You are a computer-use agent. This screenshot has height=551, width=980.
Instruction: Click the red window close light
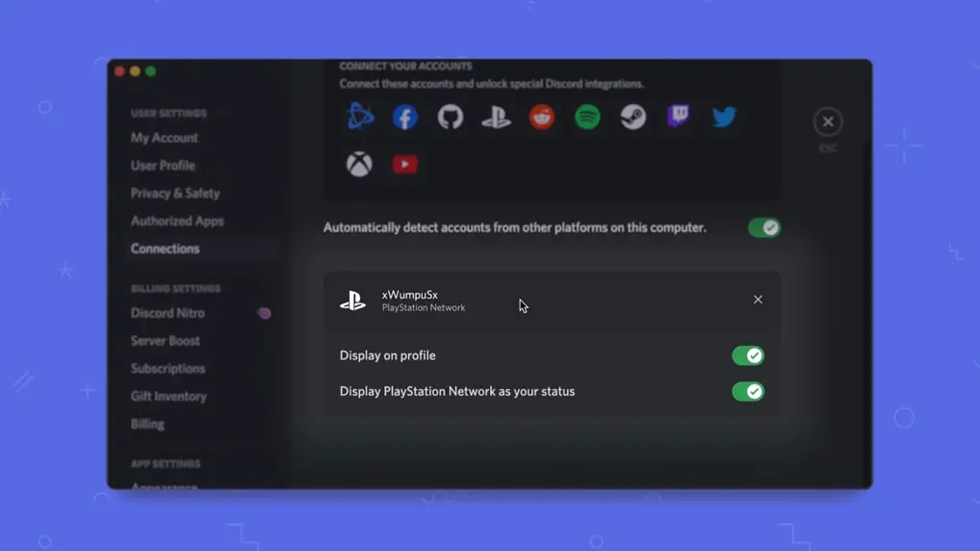(x=119, y=71)
